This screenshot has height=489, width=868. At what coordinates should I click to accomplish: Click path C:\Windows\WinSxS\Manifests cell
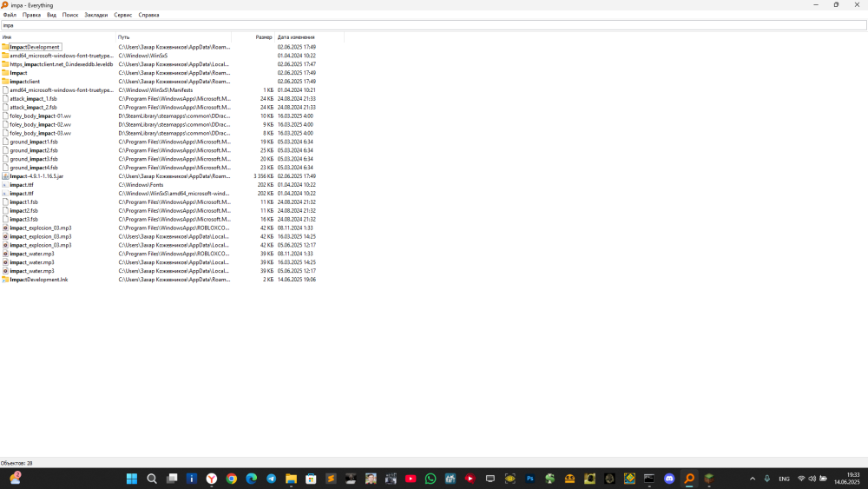pos(155,90)
